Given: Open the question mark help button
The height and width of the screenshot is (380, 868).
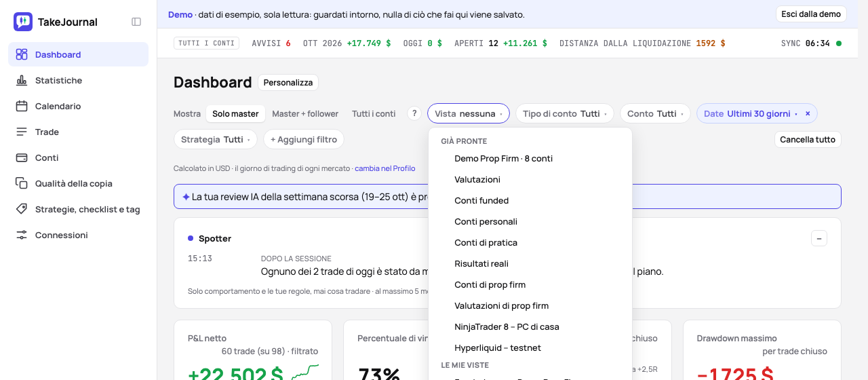Looking at the screenshot, I should pyautogui.click(x=414, y=113).
